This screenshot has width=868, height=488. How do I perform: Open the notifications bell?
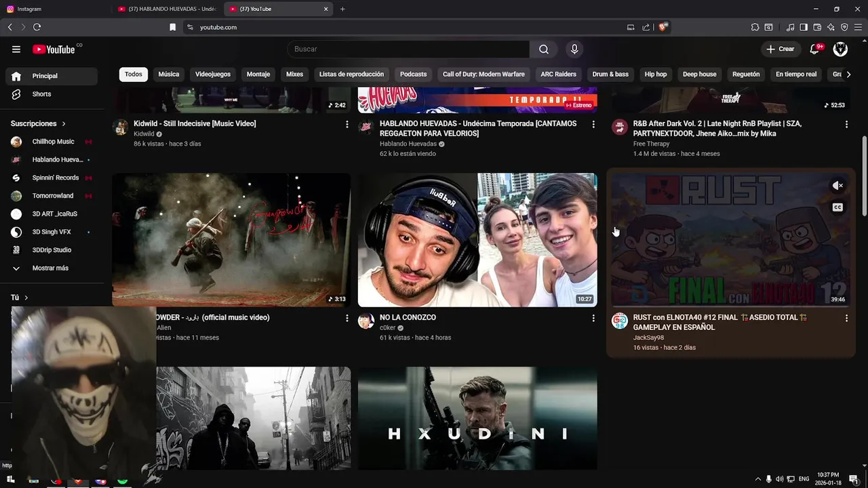pyautogui.click(x=815, y=49)
